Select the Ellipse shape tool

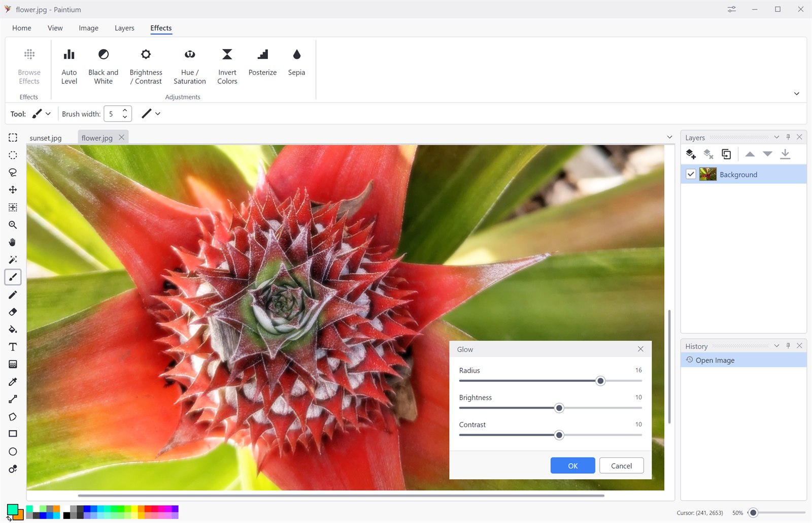(x=13, y=451)
